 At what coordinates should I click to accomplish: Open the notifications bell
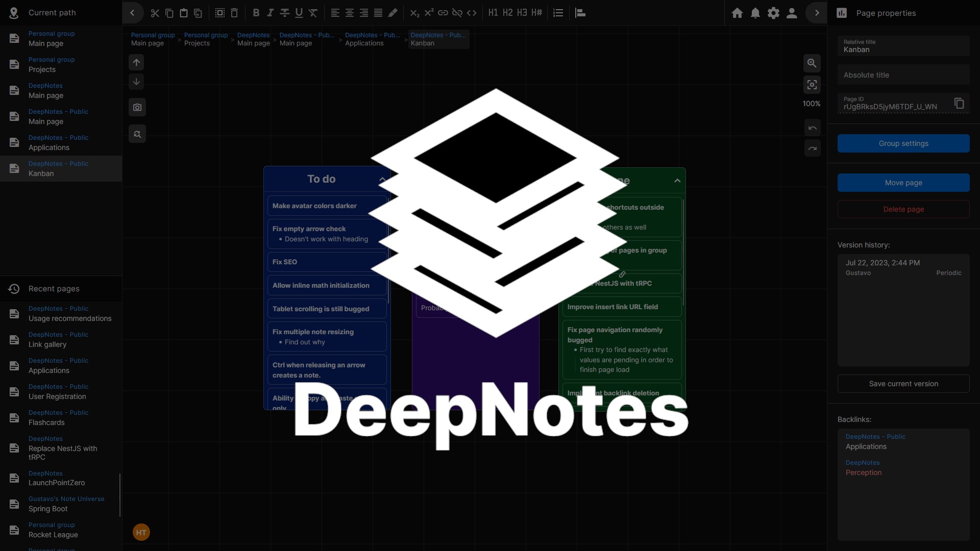[x=755, y=13]
